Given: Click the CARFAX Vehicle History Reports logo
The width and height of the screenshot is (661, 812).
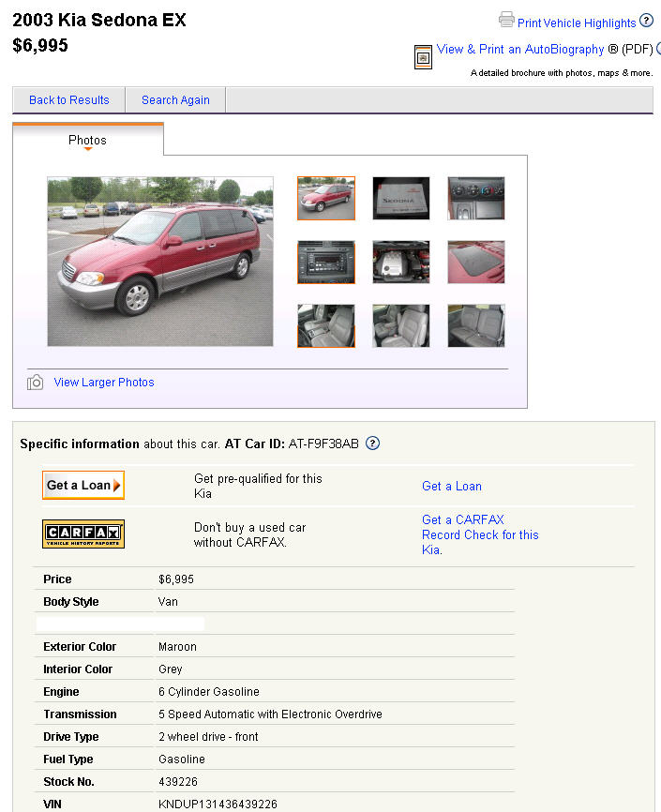Looking at the screenshot, I should point(83,534).
